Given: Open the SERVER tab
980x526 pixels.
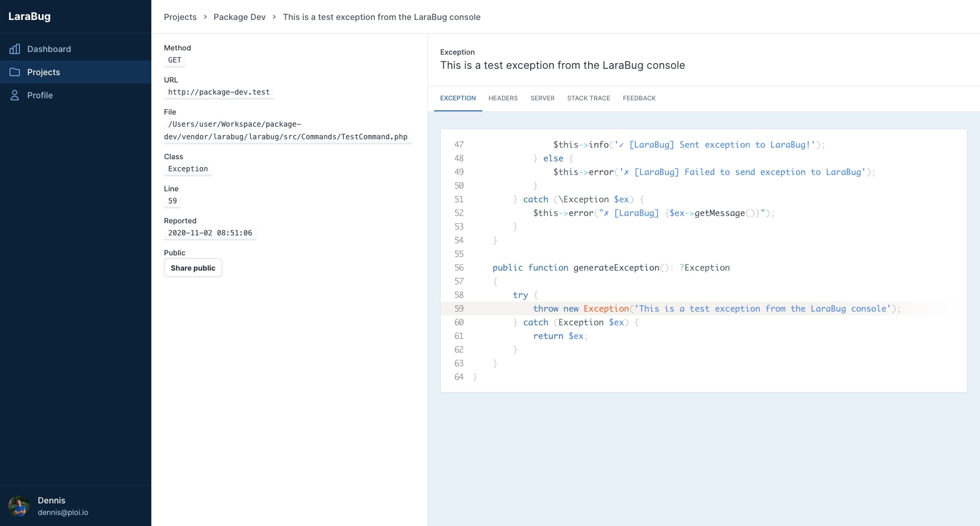Looking at the screenshot, I should click(542, 98).
